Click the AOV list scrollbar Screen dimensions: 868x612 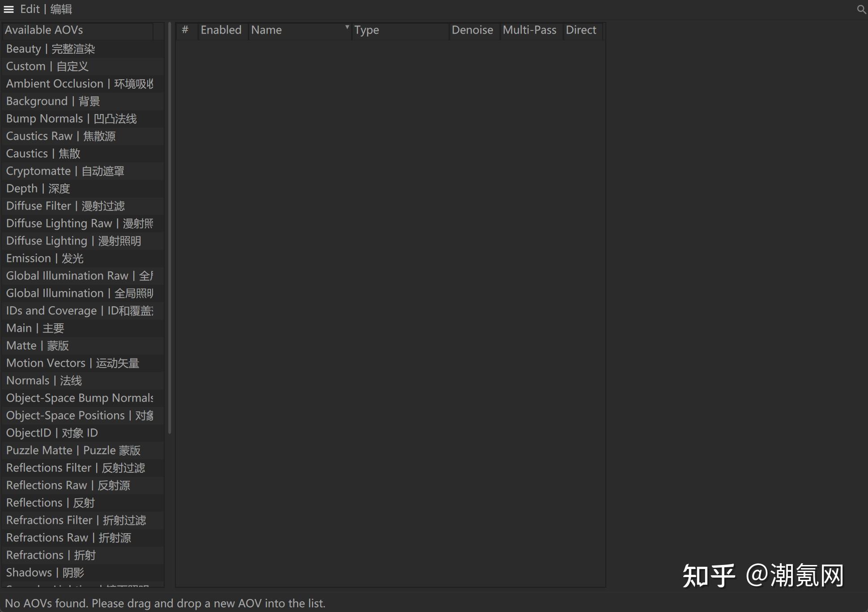click(x=169, y=224)
